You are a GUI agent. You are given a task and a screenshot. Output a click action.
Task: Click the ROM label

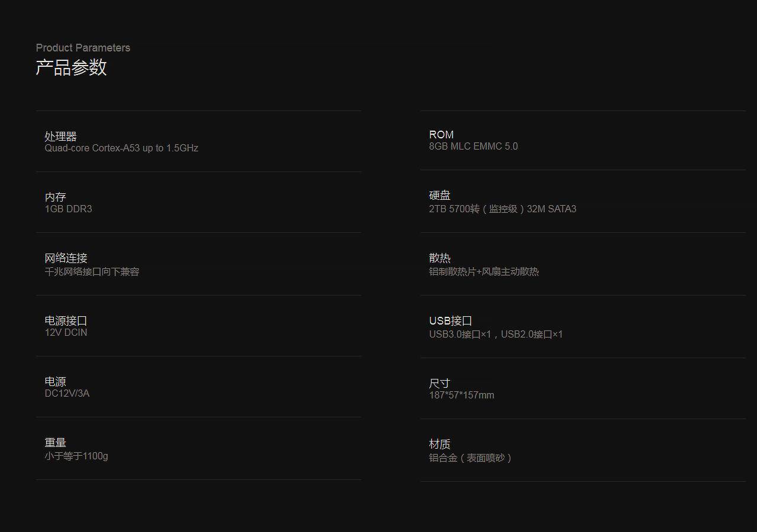[441, 135]
